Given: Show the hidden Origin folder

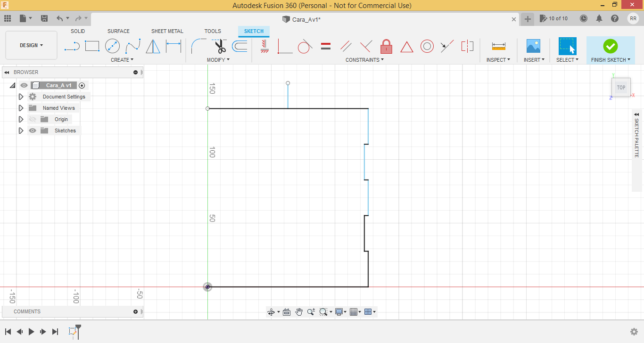Looking at the screenshot, I should 33,119.
